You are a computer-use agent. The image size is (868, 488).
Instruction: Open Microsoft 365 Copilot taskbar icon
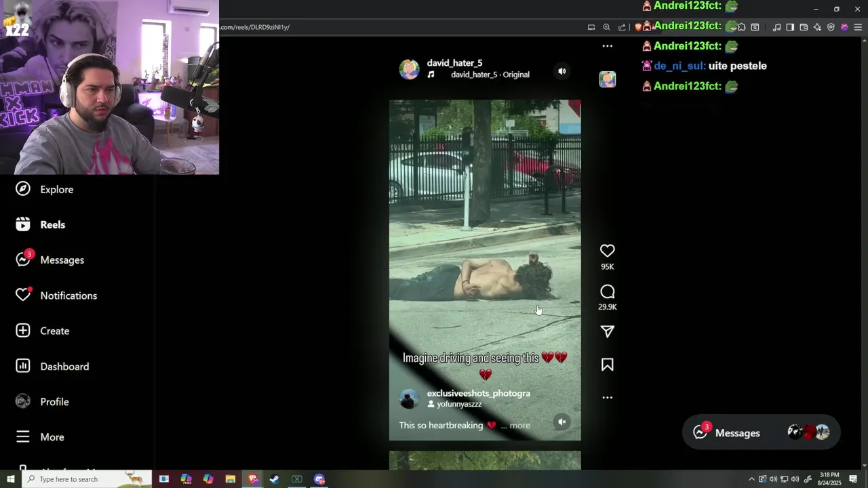click(x=186, y=479)
